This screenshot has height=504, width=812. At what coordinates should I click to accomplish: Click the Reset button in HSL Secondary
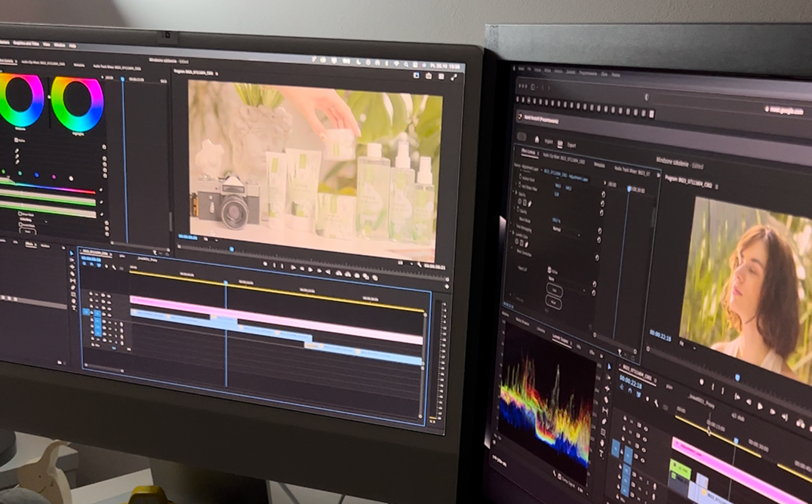(x=28, y=231)
